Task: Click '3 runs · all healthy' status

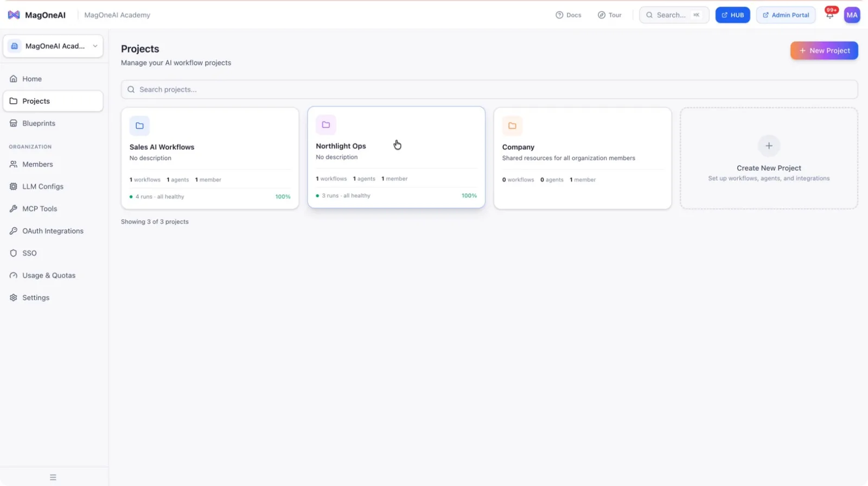Action: pos(346,195)
